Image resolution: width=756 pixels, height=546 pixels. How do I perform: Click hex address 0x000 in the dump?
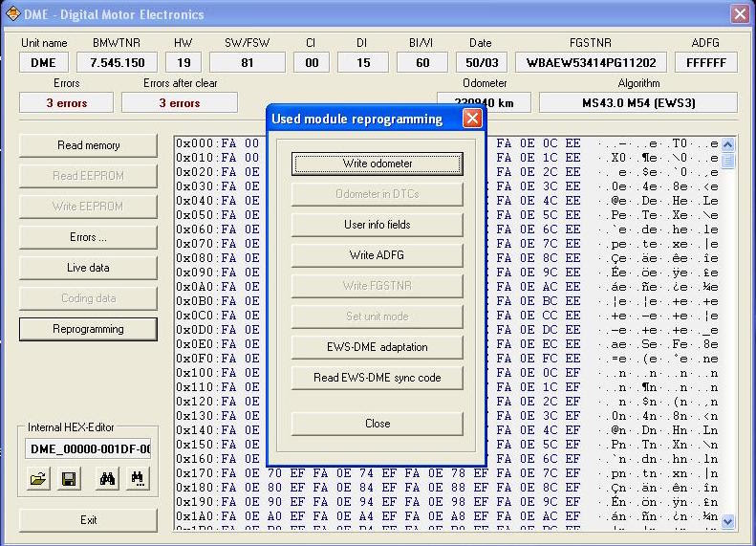coord(194,143)
